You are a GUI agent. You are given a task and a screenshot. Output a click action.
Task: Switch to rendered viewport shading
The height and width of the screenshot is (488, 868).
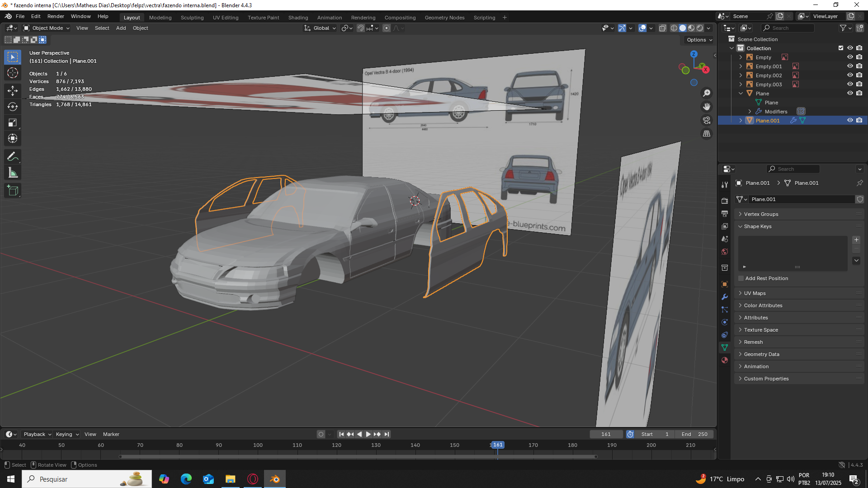700,28
